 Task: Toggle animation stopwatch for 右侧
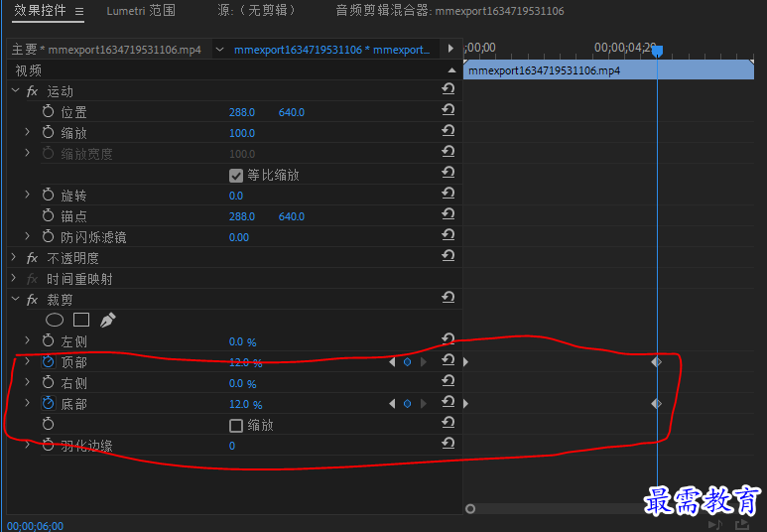[48, 382]
